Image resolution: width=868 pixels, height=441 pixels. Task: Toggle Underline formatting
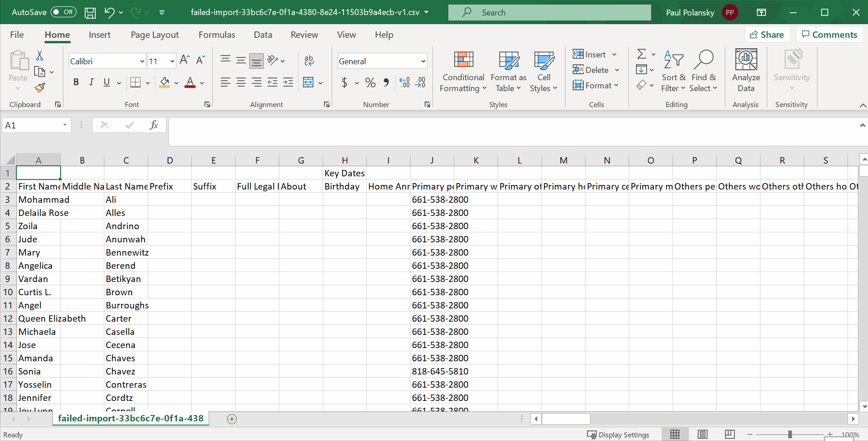click(x=107, y=82)
